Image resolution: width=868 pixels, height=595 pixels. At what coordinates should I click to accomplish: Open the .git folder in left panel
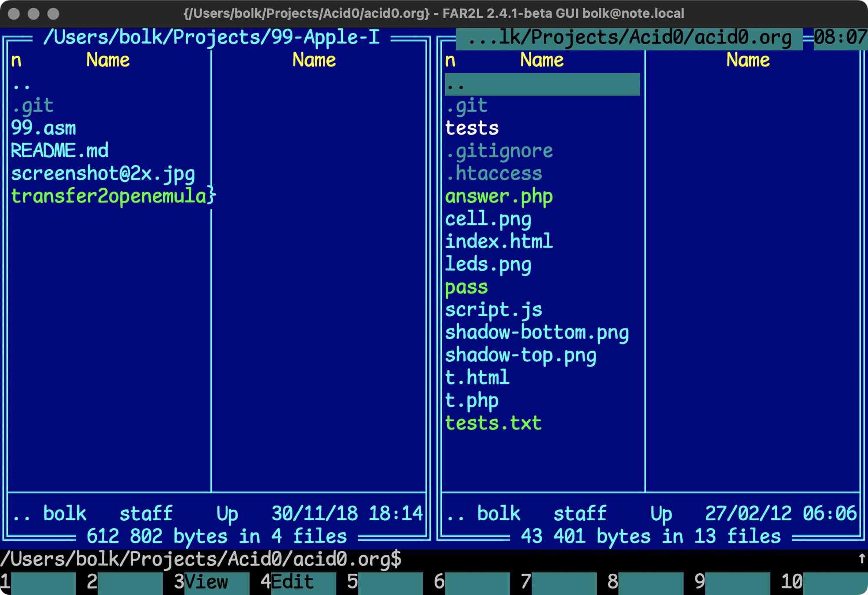[33, 106]
